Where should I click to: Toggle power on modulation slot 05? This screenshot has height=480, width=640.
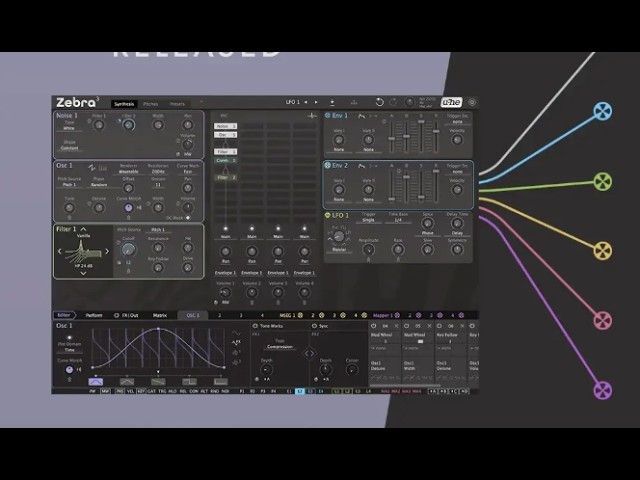pos(407,326)
